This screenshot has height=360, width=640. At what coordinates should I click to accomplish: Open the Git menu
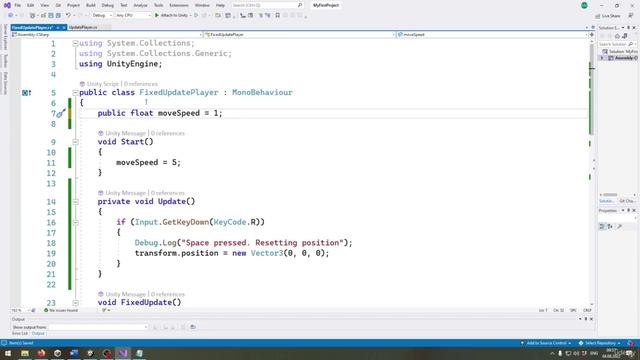(58, 5)
